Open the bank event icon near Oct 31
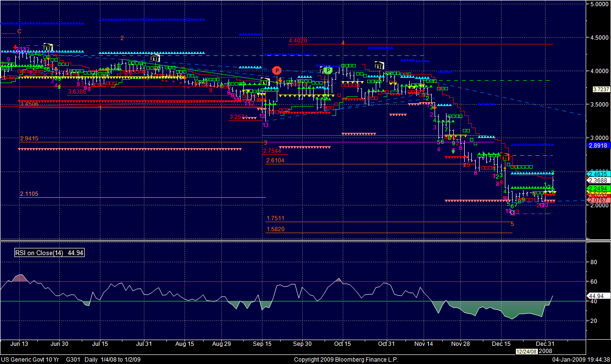Image resolution: width=611 pixels, height=364 pixels. [380, 65]
